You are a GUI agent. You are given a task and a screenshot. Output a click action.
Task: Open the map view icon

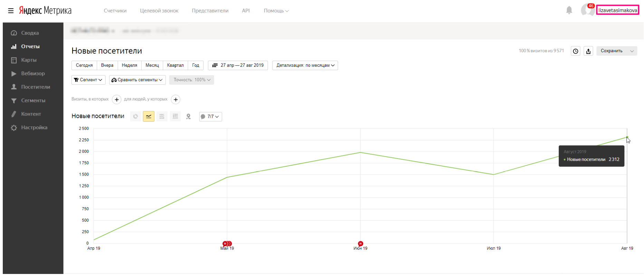click(x=188, y=117)
